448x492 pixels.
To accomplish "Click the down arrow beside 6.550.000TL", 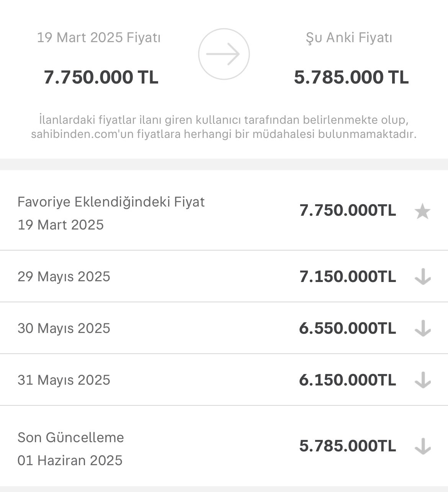I will point(422,328).
